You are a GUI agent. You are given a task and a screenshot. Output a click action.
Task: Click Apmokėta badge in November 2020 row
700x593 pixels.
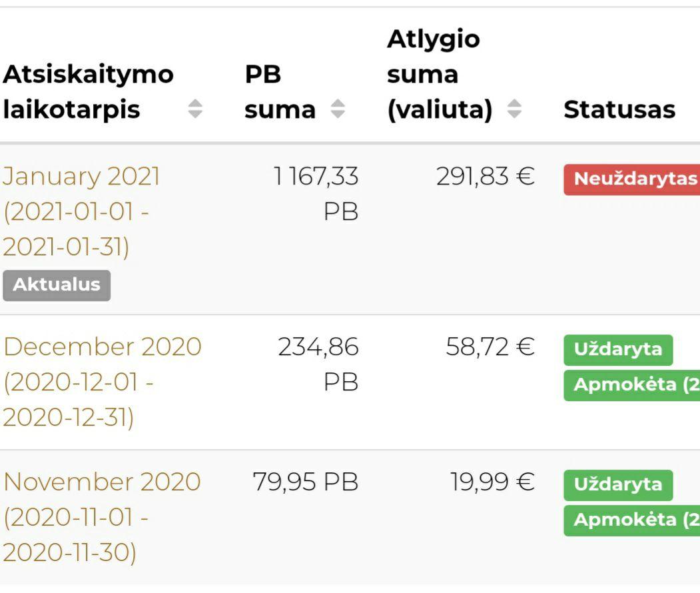[x=631, y=520]
